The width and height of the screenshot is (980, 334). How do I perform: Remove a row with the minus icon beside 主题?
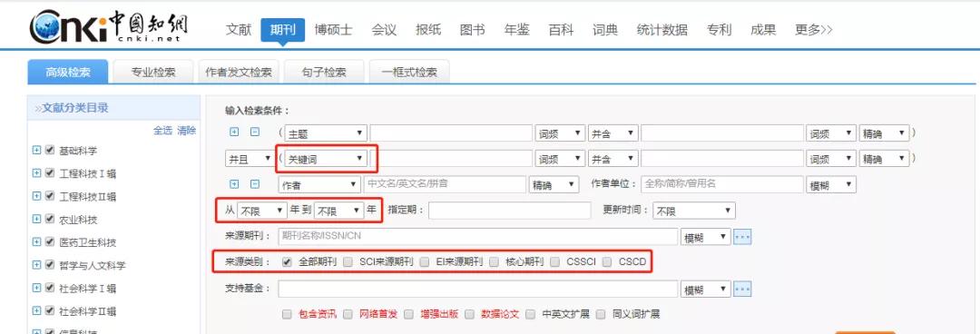254,132
